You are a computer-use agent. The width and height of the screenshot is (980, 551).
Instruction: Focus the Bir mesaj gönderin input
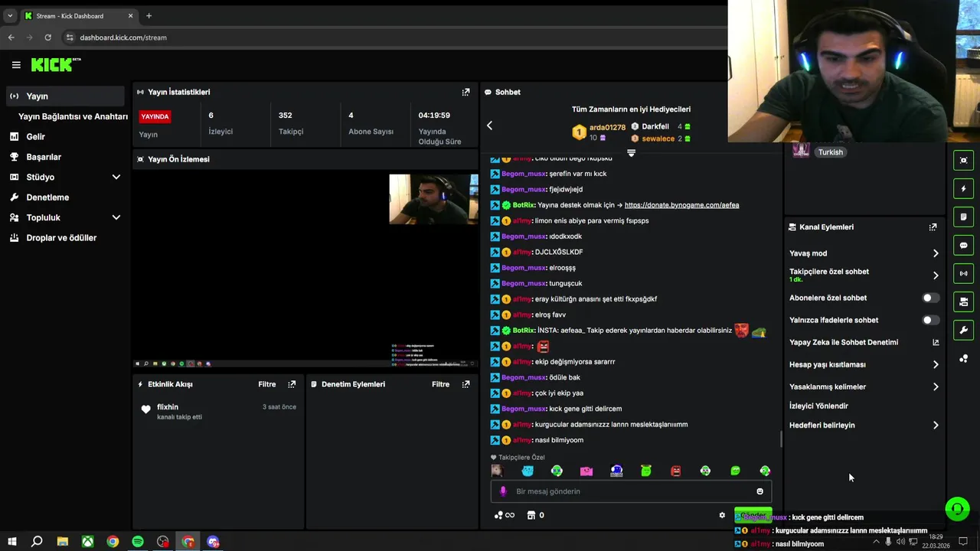631,491
